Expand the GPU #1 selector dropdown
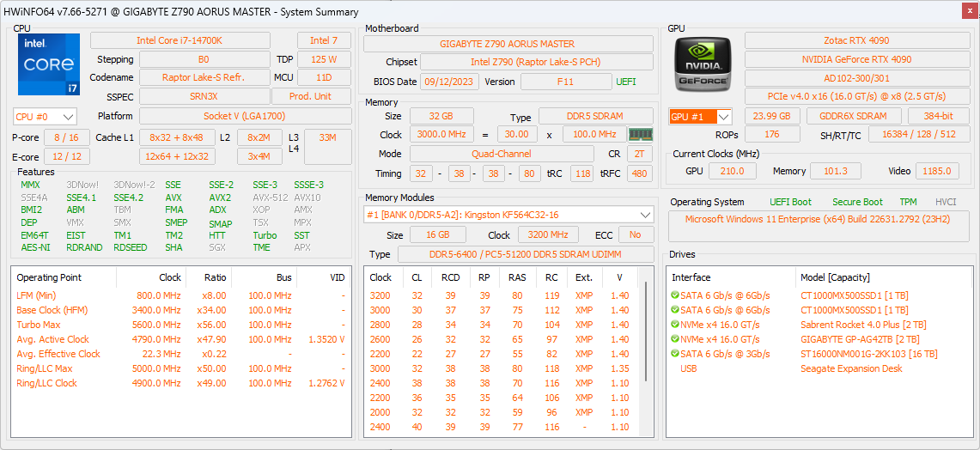 click(x=700, y=116)
